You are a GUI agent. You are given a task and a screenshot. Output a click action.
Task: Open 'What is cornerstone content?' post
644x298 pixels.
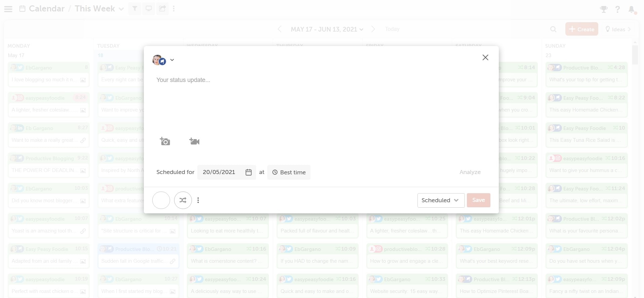click(x=228, y=255)
